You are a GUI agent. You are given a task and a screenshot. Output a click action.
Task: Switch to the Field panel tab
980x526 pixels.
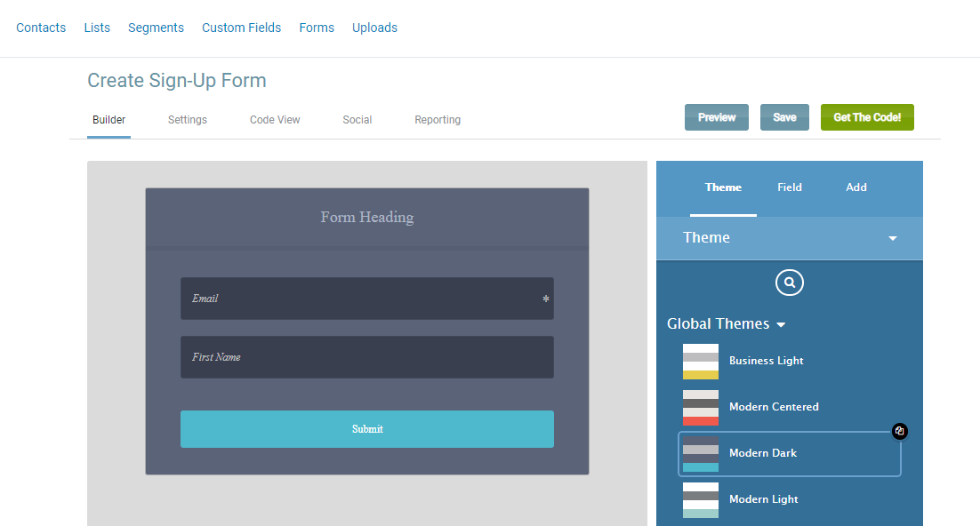point(790,187)
